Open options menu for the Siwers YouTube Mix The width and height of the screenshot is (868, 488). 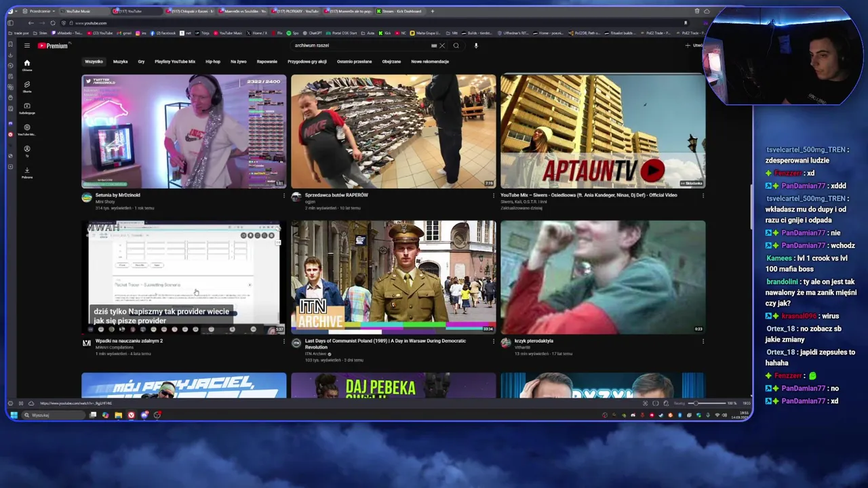click(703, 195)
